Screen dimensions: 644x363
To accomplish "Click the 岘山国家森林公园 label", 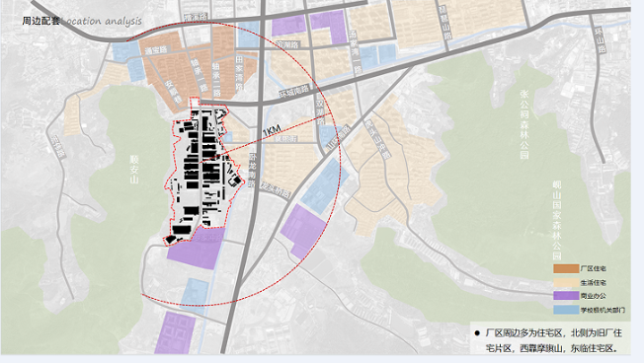I will [557, 220].
